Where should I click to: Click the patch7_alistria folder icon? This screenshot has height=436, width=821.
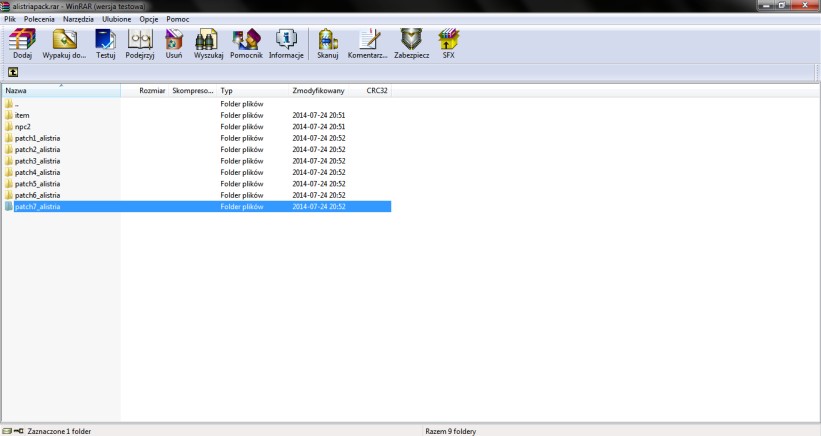[9, 207]
